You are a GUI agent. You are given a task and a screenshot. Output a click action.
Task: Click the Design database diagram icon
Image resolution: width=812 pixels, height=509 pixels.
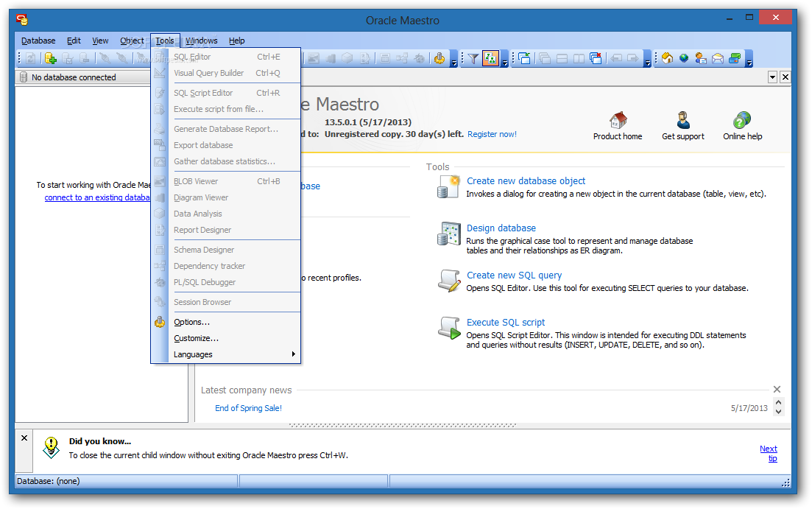pos(448,234)
